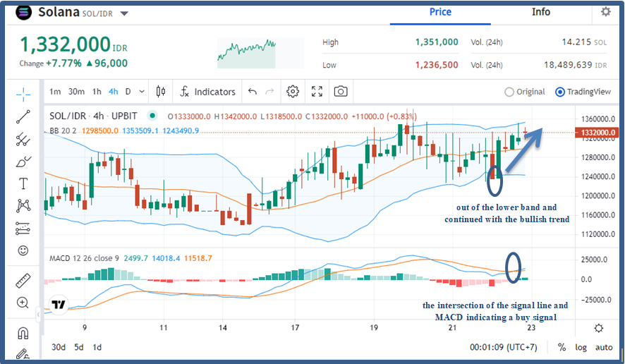Change candlestick chart style
The width and height of the screenshot is (625, 364).
pyautogui.click(x=161, y=92)
